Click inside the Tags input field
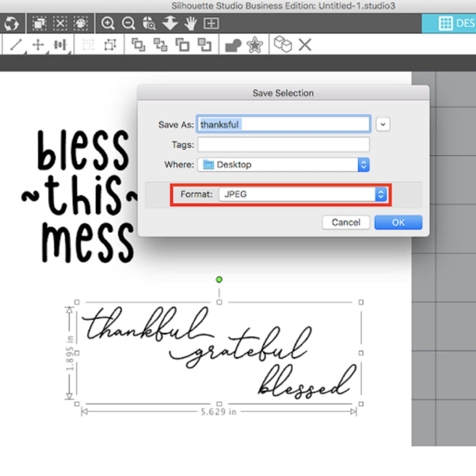 (x=283, y=144)
